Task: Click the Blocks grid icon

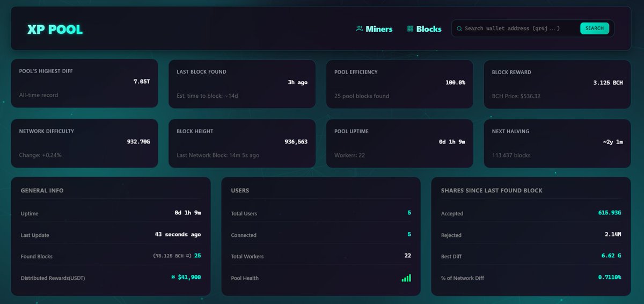Action: point(411,29)
